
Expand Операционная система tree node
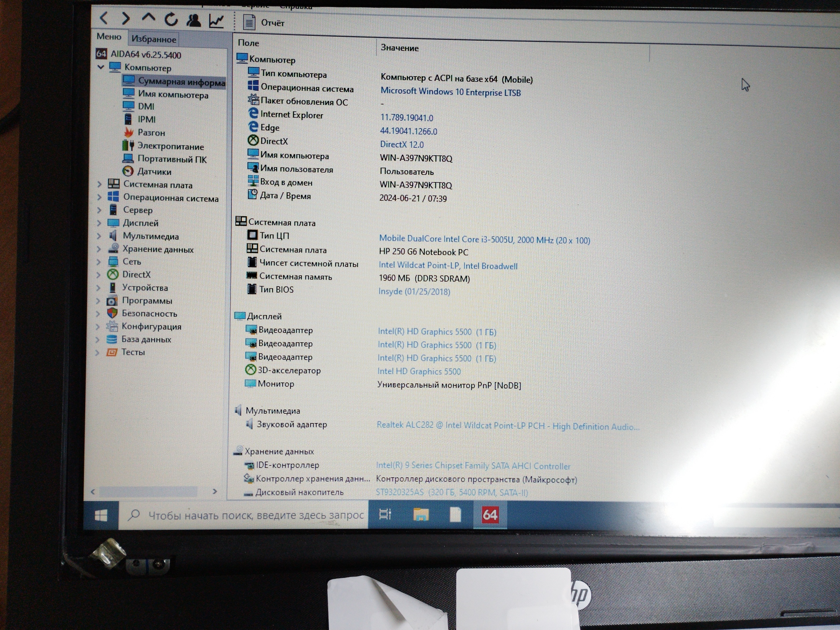click(x=99, y=197)
